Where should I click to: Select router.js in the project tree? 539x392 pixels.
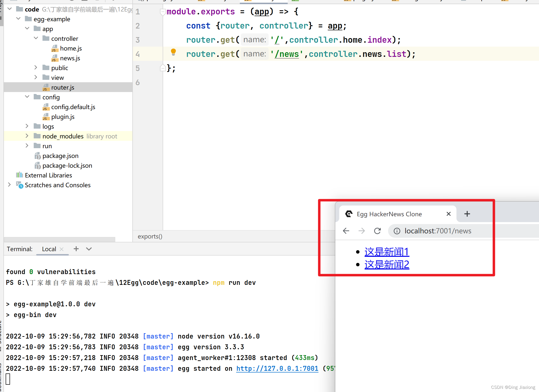click(63, 87)
